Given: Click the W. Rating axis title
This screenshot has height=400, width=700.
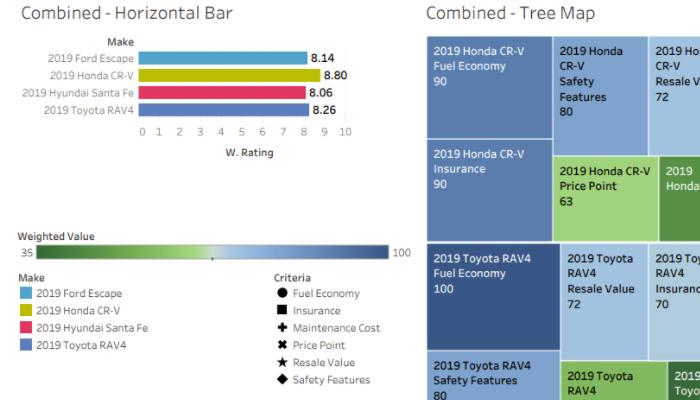Looking at the screenshot, I should [249, 153].
